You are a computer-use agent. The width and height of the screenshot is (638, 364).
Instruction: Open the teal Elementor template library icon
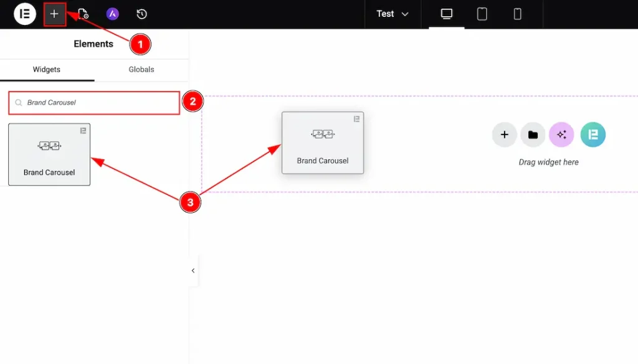pyautogui.click(x=593, y=134)
